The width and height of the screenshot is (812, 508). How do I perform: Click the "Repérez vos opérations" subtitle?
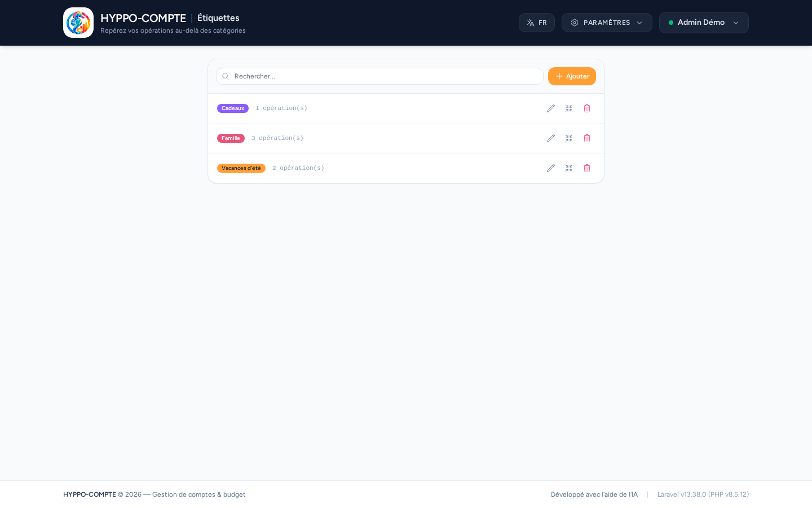173,30
